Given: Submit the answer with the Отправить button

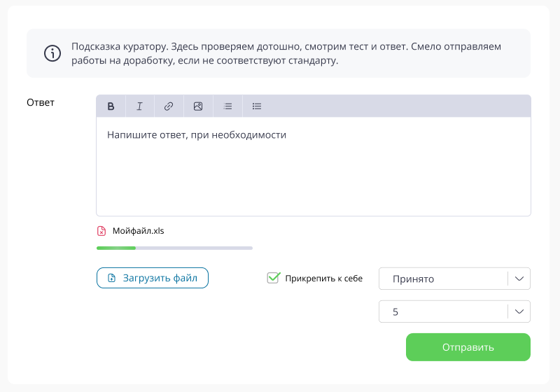Looking at the screenshot, I should coord(468,347).
